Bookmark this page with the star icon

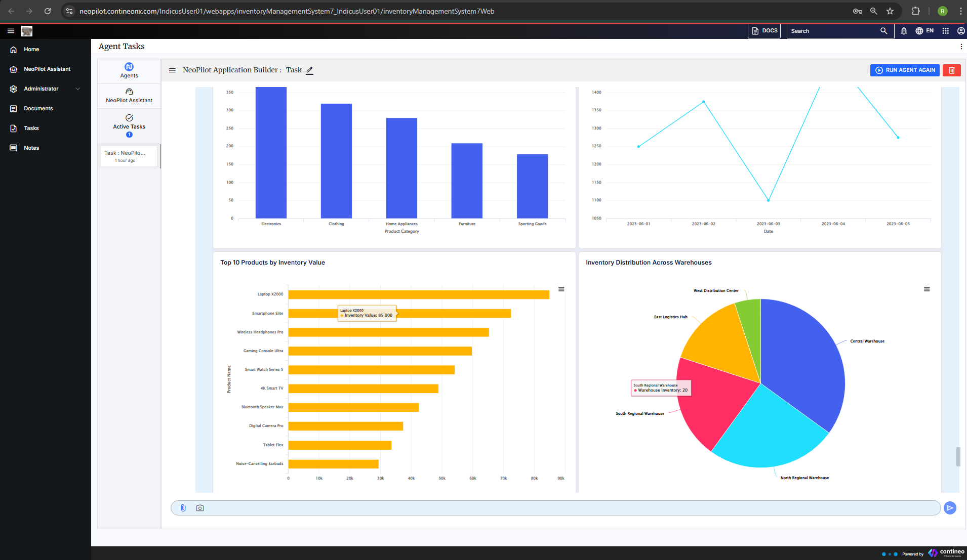click(890, 11)
